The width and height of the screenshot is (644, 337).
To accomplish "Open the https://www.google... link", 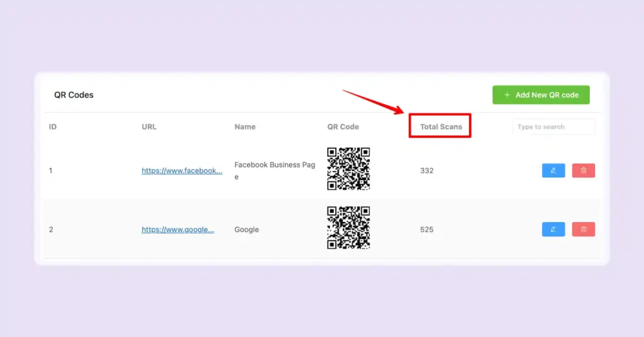I will tap(178, 229).
